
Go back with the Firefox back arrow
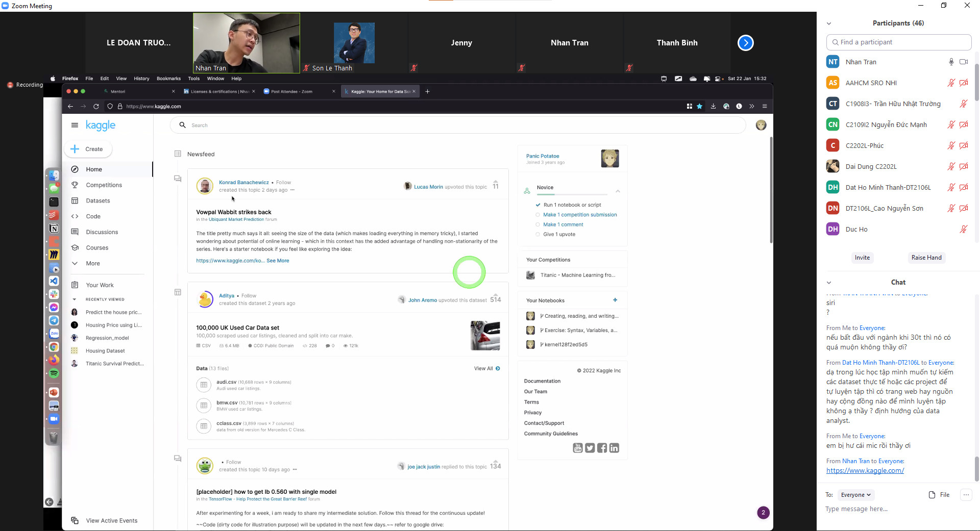click(70, 106)
